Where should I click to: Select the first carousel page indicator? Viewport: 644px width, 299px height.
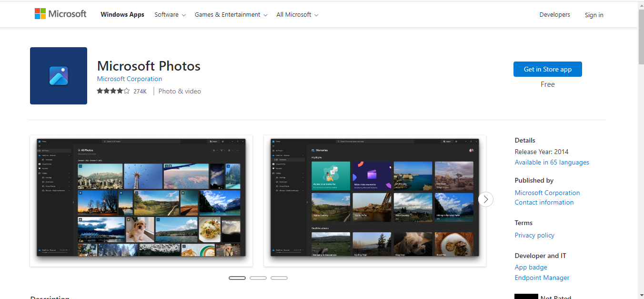coord(237,278)
